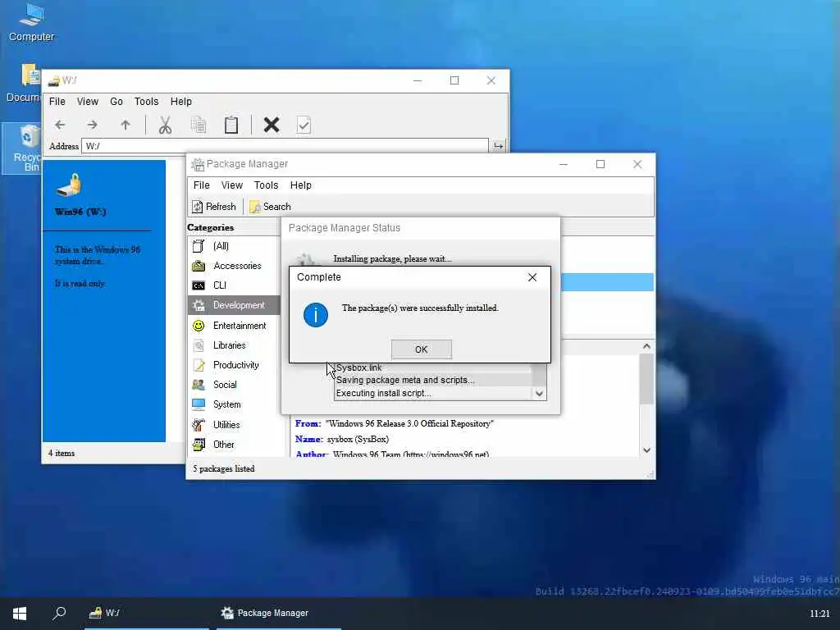Click the Paste clipboard icon in explorer
This screenshot has width=840, height=630.
pyautogui.click(x=231, y=125)
